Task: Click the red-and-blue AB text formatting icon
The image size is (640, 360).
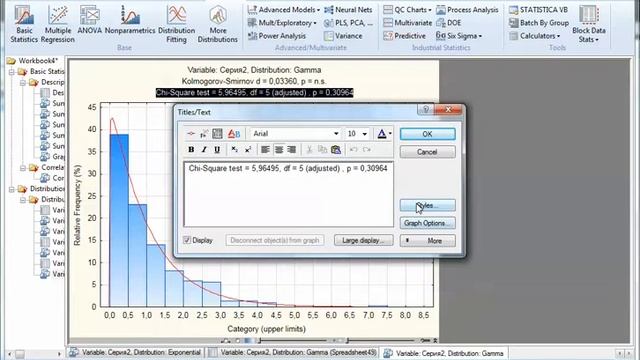Action: [x=234, y=133]
